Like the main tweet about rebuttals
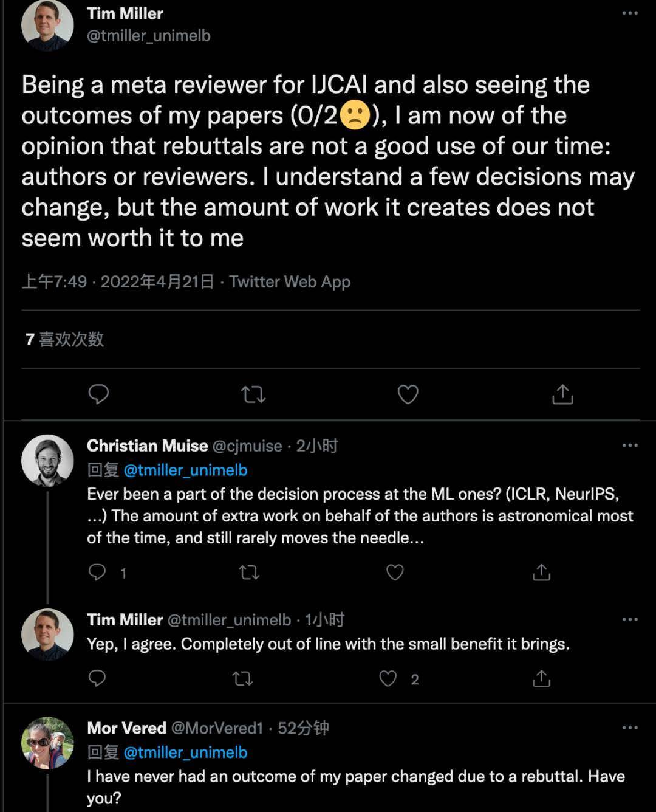 408,394
